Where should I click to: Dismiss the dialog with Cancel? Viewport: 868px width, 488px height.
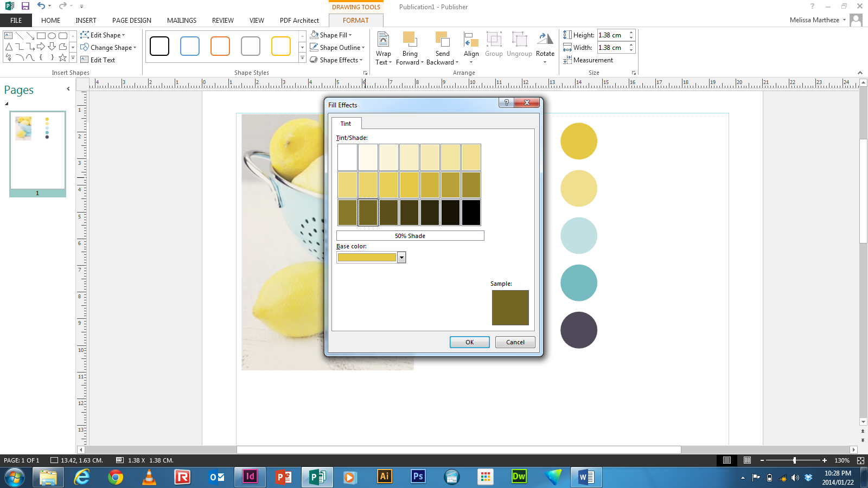pyautogui.click(x=514, y=342)
